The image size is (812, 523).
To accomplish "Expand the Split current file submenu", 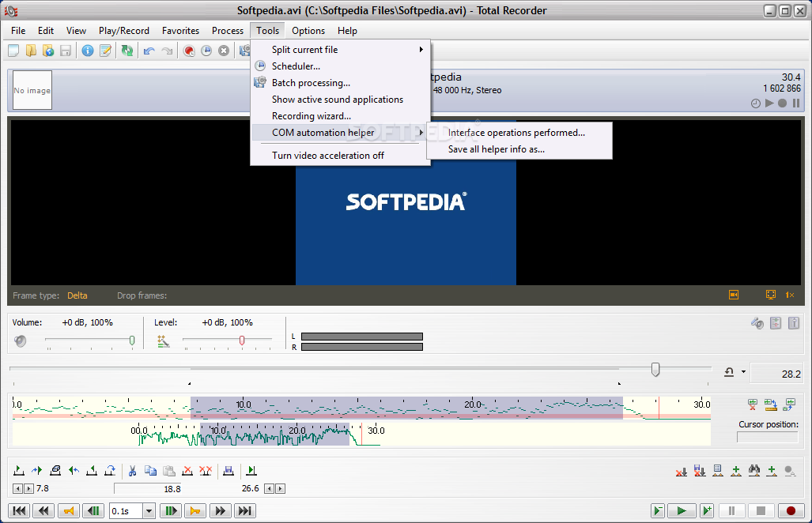I will [x=340, y=50].
